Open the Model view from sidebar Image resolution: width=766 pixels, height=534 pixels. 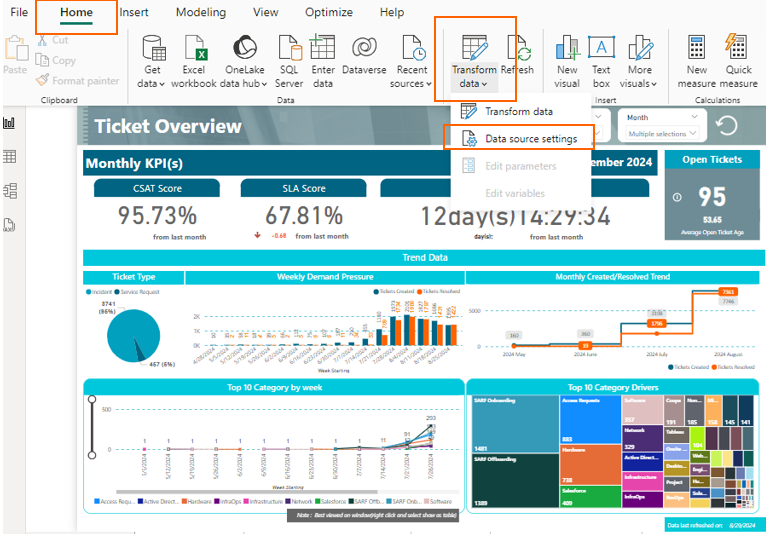pos(10,190)
